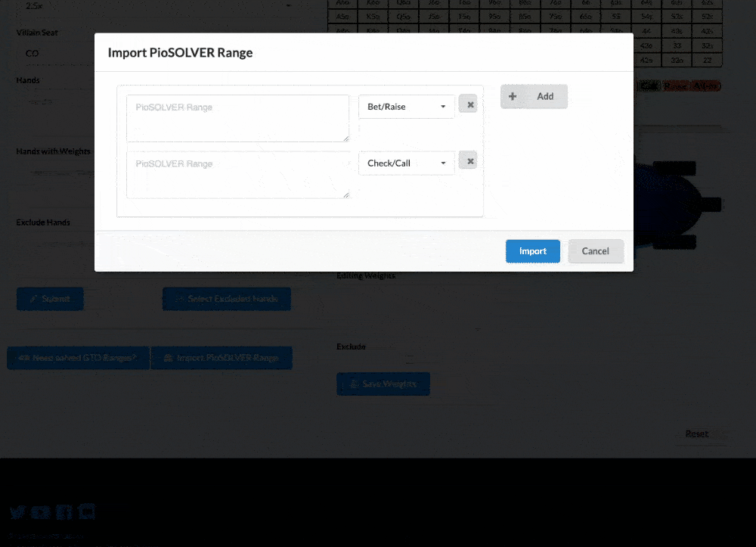Expand the Check/Call action dropdown
Screen dimensions: 756x547
tap(406, 163)
